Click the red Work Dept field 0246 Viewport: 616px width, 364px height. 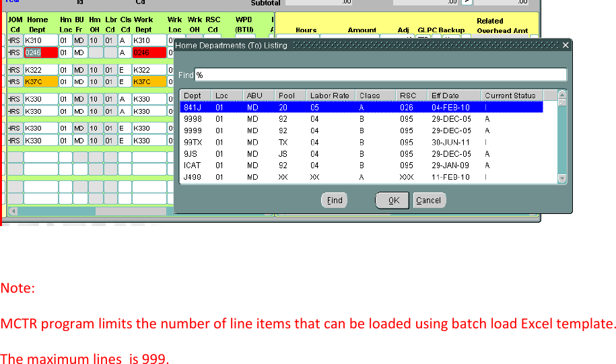pyautogui.click(x=149, y=52)
